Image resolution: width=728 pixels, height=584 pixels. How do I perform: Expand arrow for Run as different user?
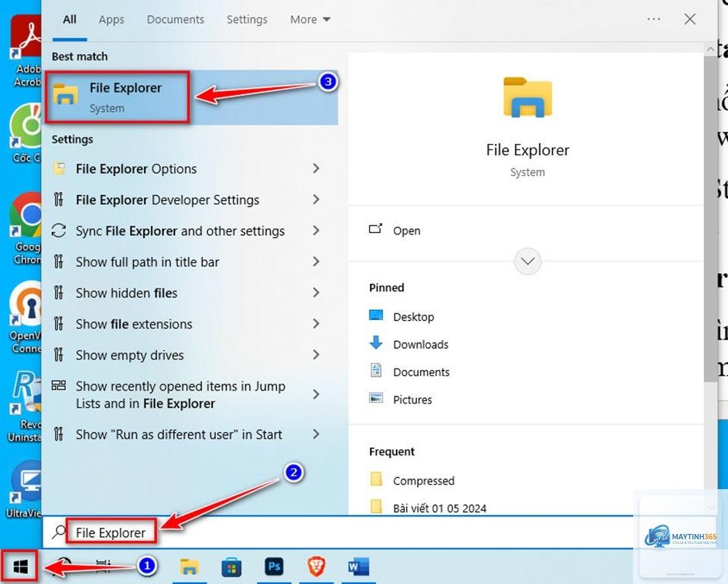[316, 434]
